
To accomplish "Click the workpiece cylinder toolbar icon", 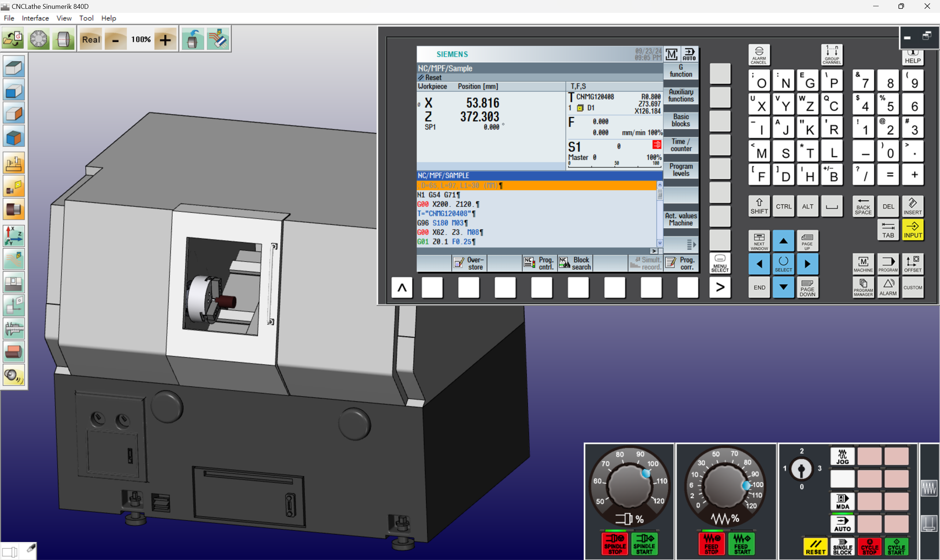I will coord(63,39).
